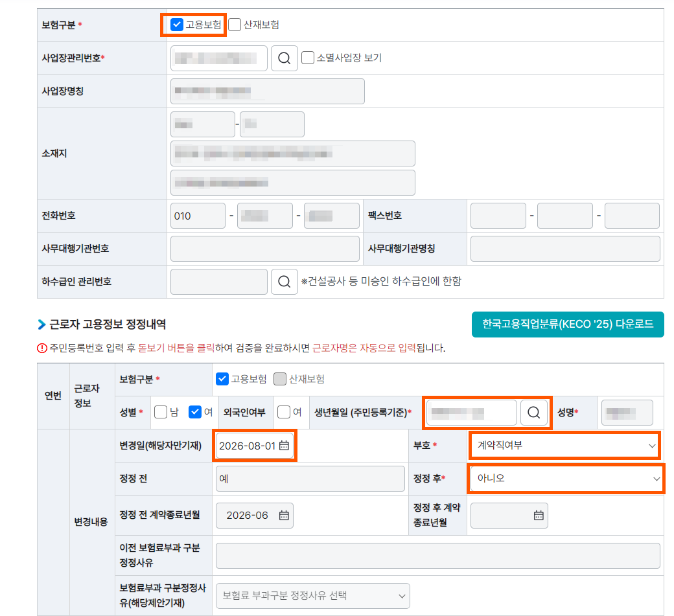Click the 이전 보험료부과 구분 정정사유 field
The height and width of the screenshot is (616, 674).
(x=438, y=555)
